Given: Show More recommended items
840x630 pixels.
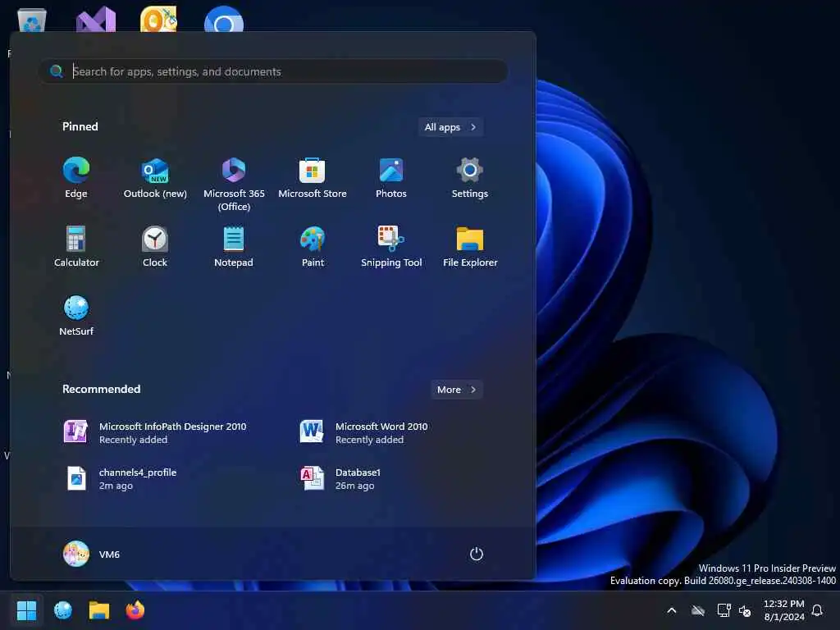Looking at the screenshot, I should (456, 390).
